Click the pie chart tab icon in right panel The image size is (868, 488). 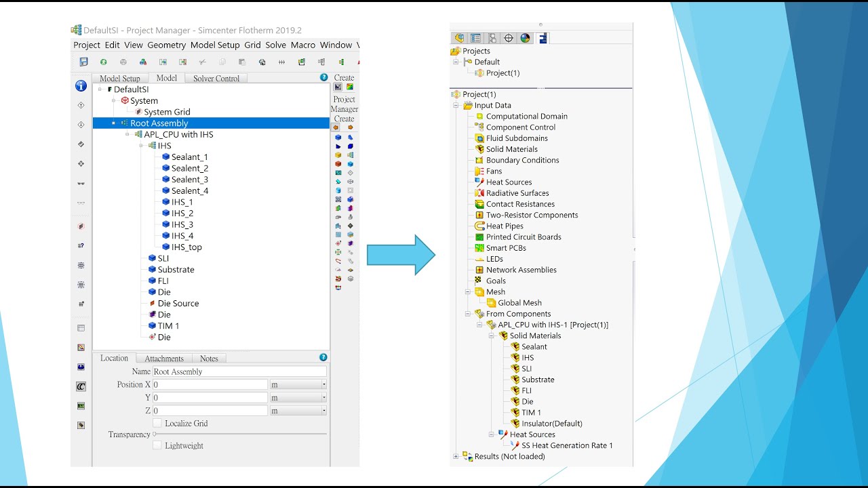point(525,38)
